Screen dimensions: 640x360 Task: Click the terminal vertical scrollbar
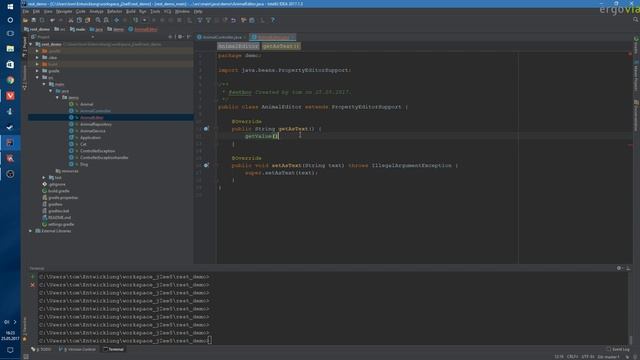pyautogui.click(x=631, y=340)
